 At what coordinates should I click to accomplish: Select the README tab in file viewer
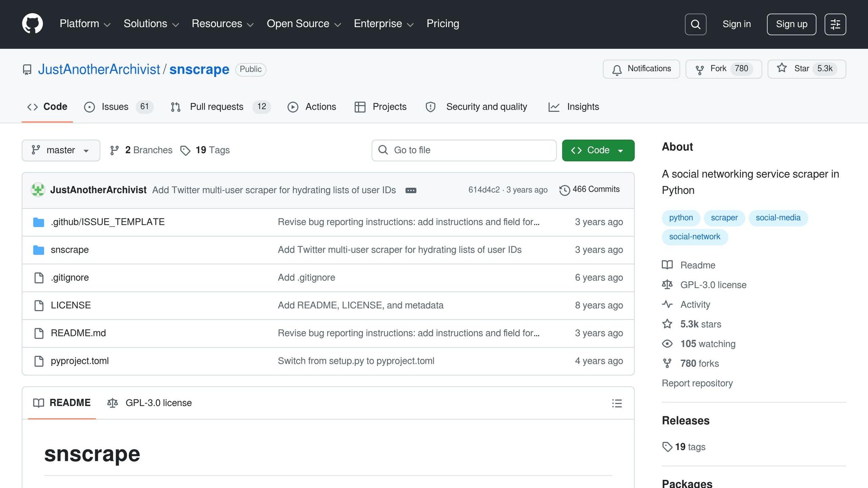point(62,403)
